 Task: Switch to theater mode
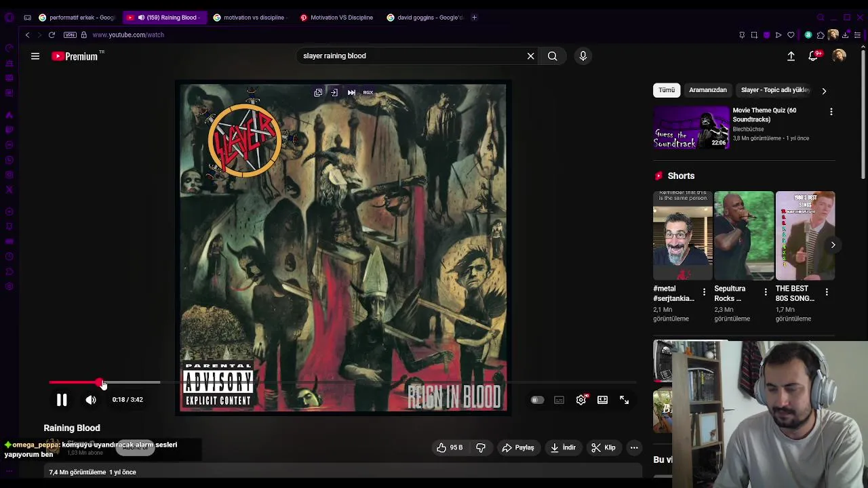pyautogui.click(x=602, y=400)
